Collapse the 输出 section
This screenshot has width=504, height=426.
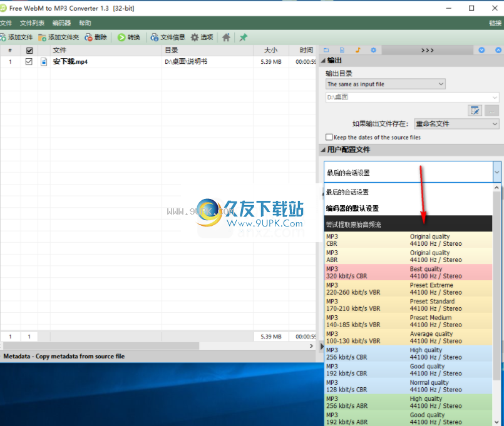tap(323, 61)
